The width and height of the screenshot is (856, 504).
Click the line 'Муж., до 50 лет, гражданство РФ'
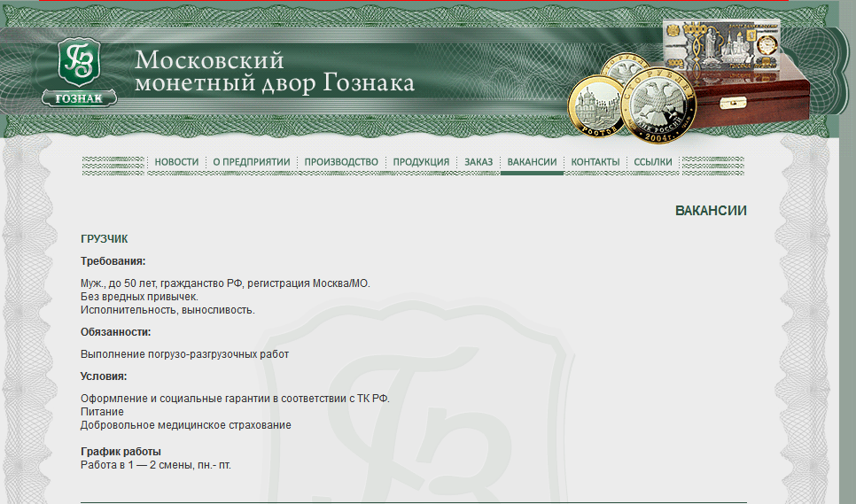(225, 283)
